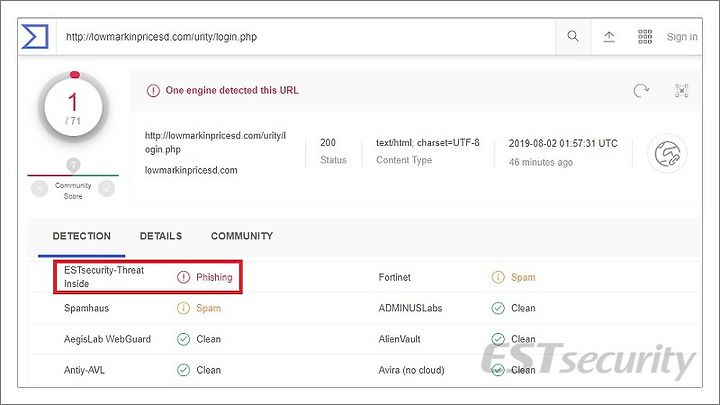Click the full URL in the summary panel

215,142
